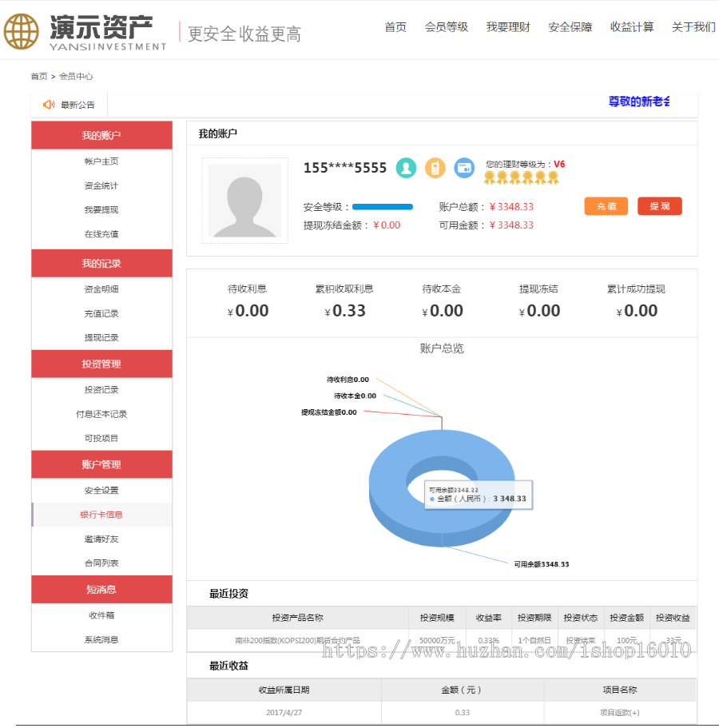The height and width of the screenshot is (728, 719).
Task: Open the 首页 navigation menu item
Action: (395, 26)
